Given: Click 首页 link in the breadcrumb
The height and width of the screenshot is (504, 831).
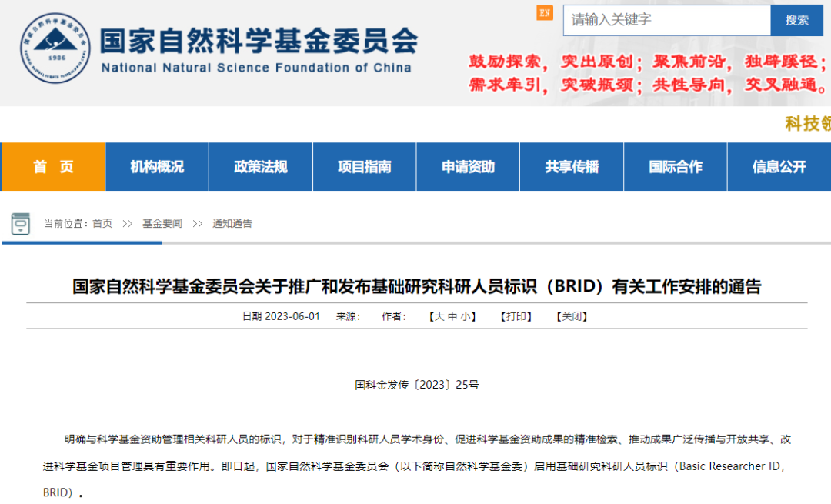Looking at the screenshot, I should coord(102,224).
